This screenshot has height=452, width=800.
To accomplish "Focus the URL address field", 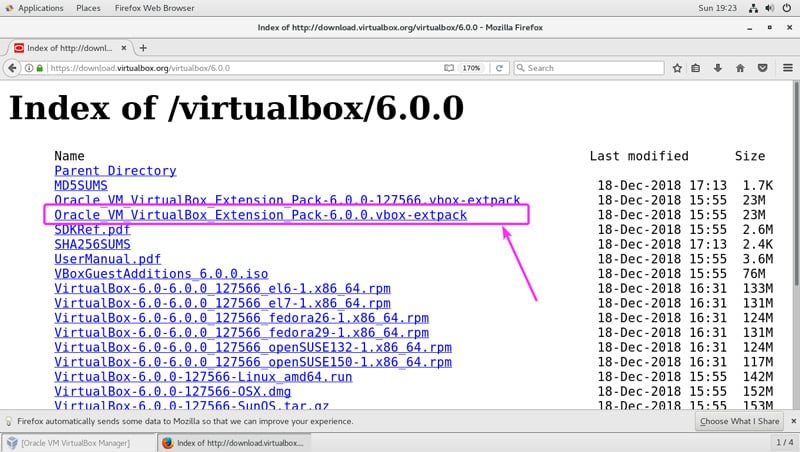I will pyautogui.click(x=245, y=68).
